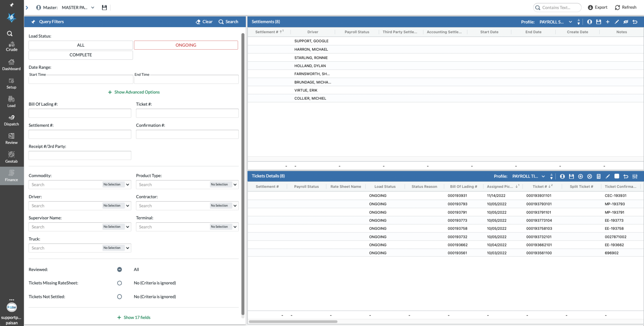Open the Setup module in sidebar
The height and width of the screenshot is (326, 644).
11,84
